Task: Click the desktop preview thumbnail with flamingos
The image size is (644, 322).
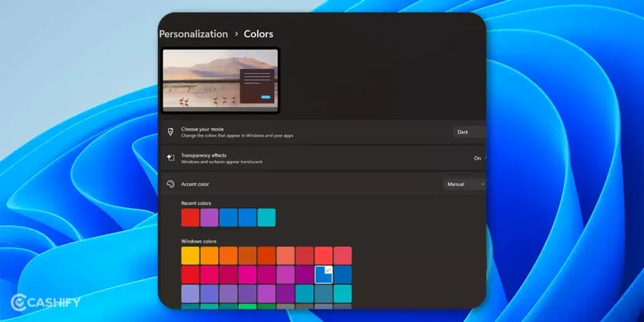Action: coord(221,80)
